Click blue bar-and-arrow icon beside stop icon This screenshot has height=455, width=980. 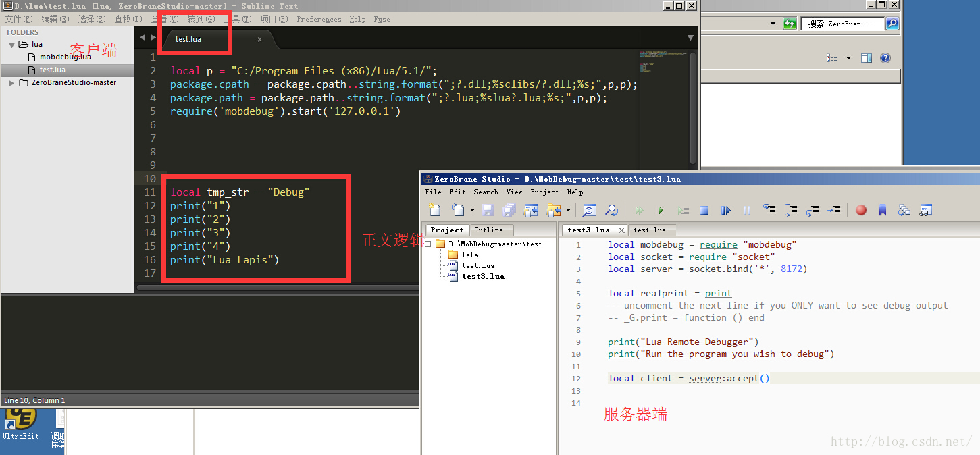tap(726, 211)
